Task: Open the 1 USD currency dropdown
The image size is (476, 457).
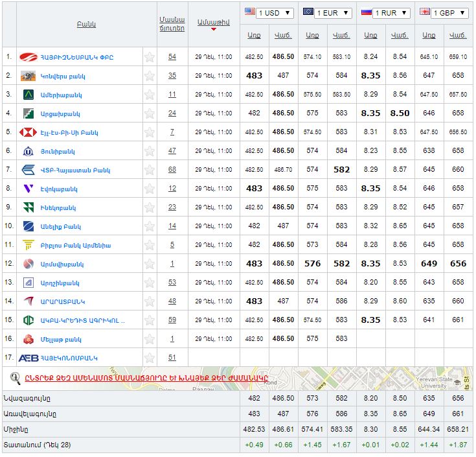Action: pyautogui.click(x=275, y=13)
